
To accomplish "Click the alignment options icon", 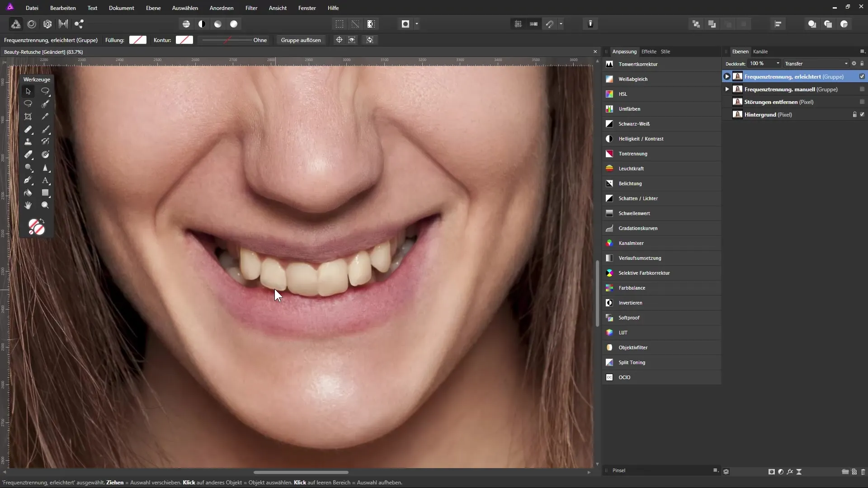I will pos(778,24).
